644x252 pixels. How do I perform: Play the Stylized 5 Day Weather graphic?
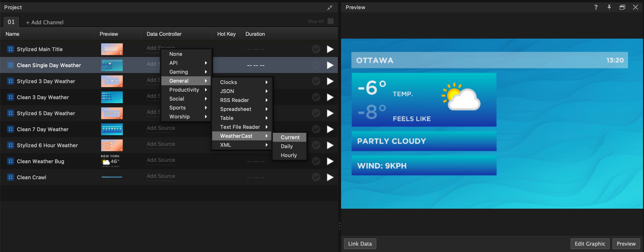330,113
